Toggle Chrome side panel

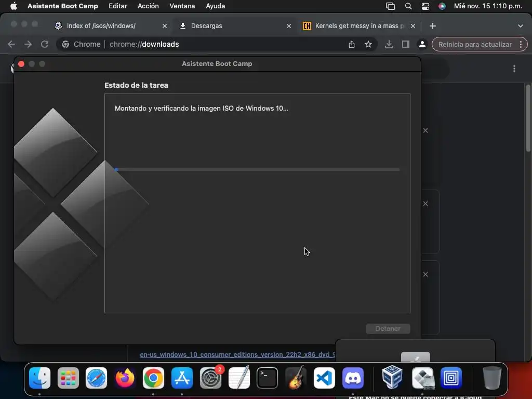click(x=406, y=45)
